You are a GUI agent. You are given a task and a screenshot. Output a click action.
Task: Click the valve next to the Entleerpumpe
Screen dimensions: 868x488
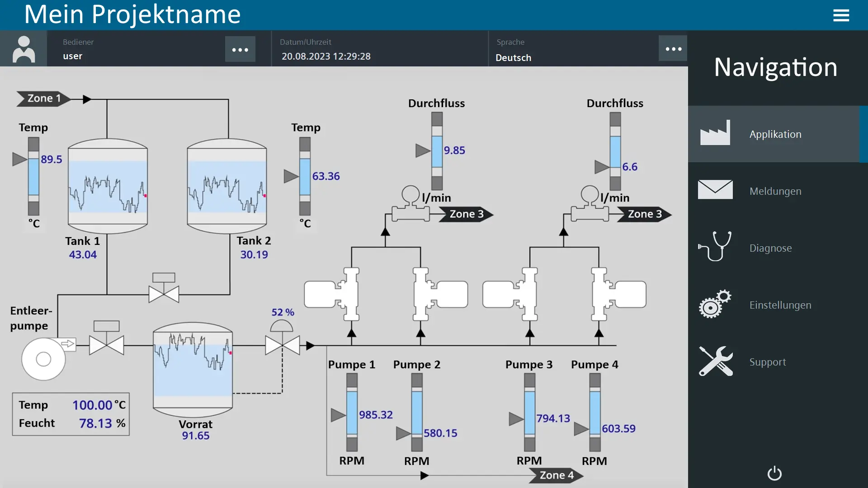click(107, 338)
